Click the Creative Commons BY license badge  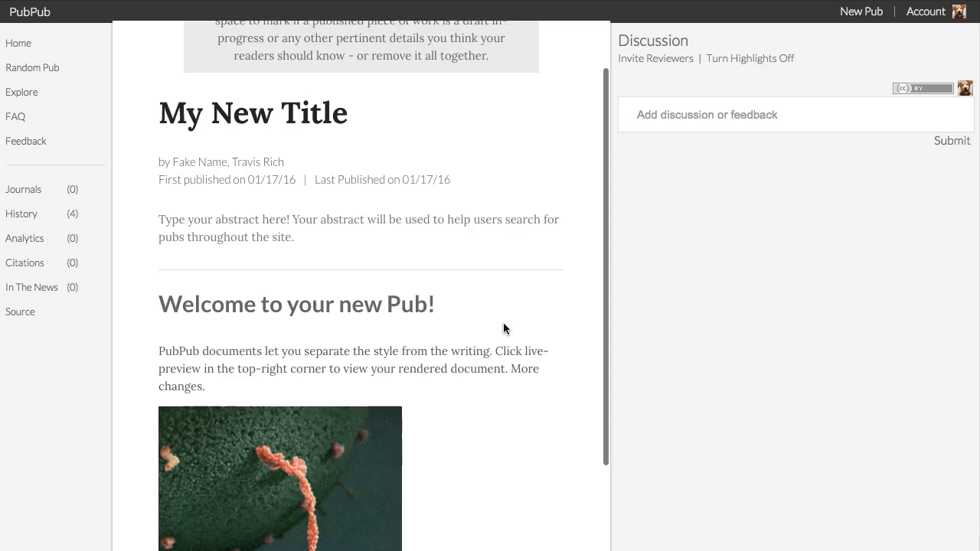(923, 88)
